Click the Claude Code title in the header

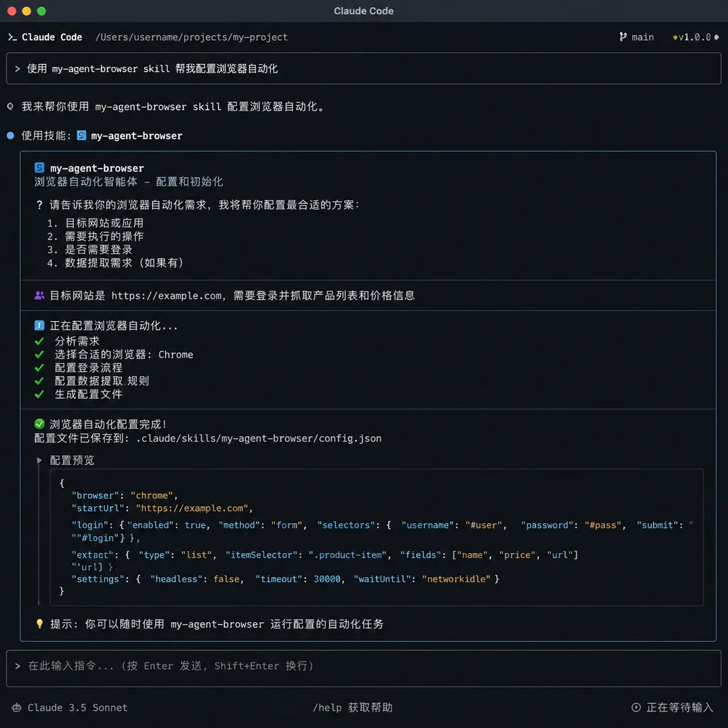(52, 37)
